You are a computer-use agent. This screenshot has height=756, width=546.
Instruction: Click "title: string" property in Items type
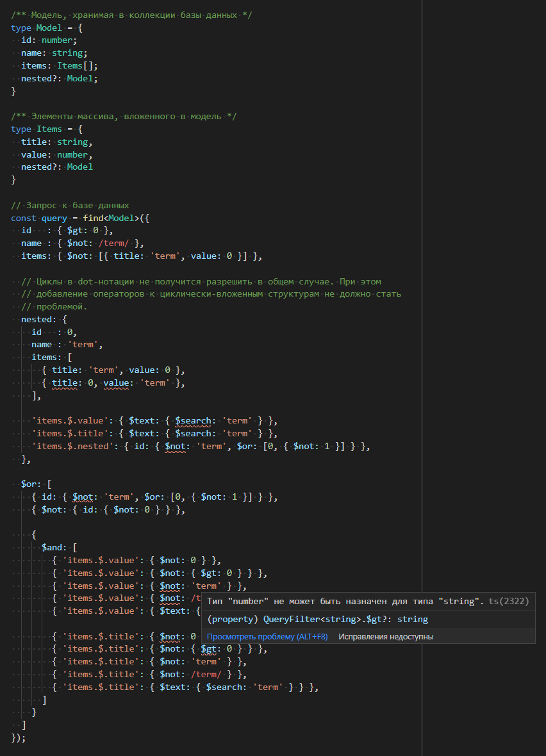tap(56, 142)
